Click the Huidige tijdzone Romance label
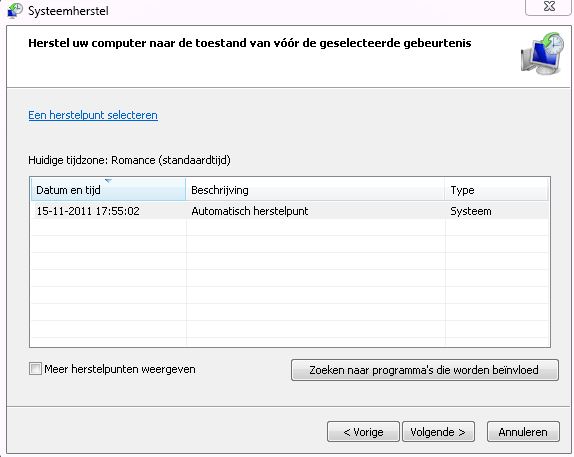574x457 pixels. (129, 160)
